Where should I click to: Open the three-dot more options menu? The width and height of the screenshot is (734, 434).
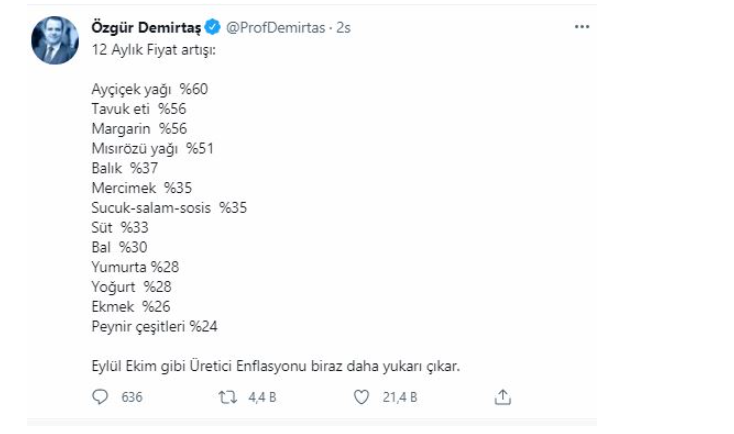(x=582, y=27)
